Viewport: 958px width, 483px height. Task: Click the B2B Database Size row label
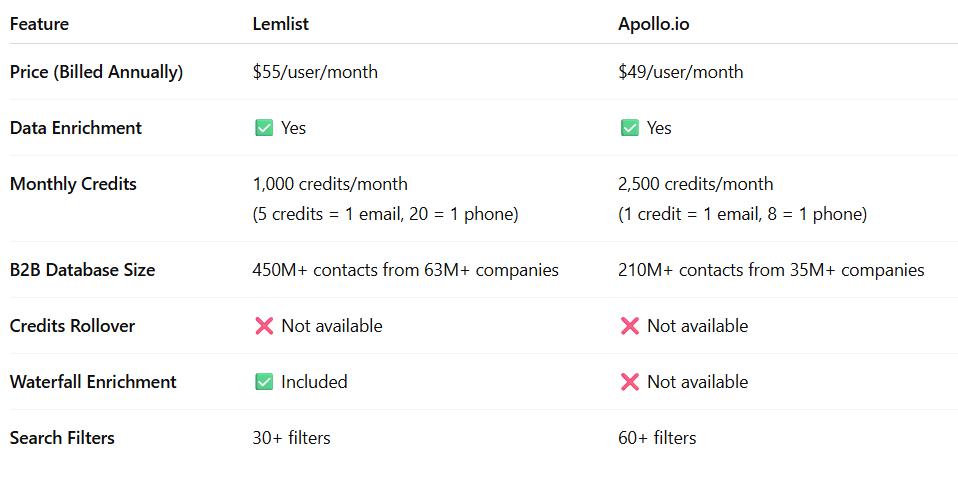point(82,270)
